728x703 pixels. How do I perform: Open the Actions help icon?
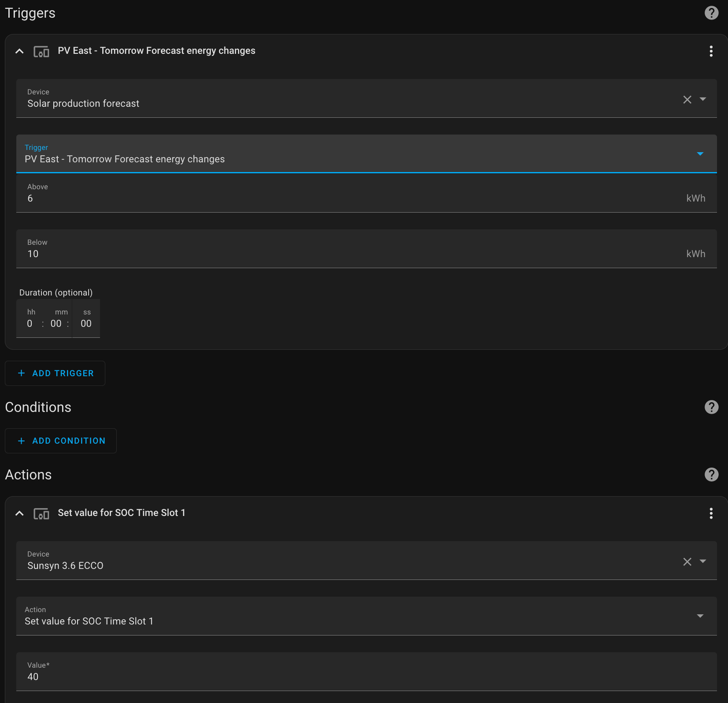711,475
